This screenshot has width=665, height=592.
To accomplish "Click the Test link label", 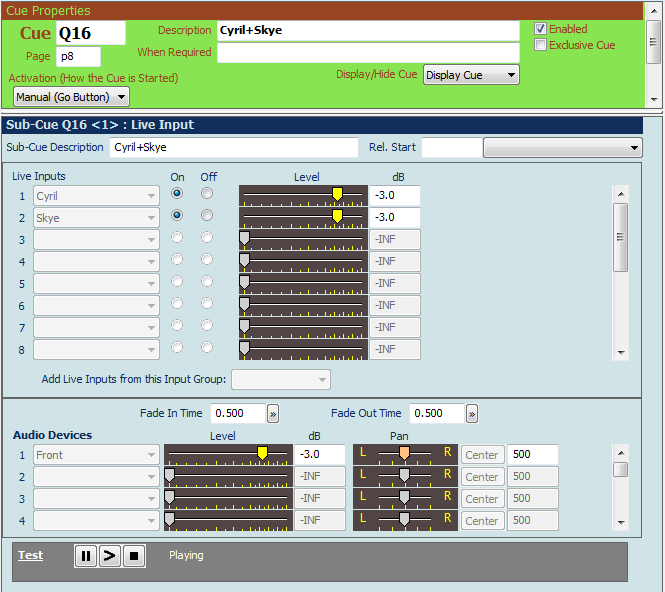I will pyautogui.click(x=31, y=555).
